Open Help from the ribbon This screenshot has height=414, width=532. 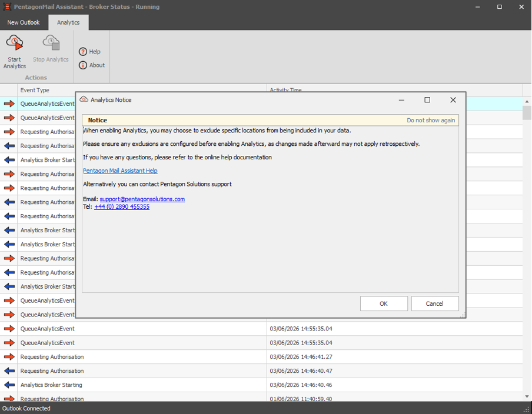click(x=90, y=52)
